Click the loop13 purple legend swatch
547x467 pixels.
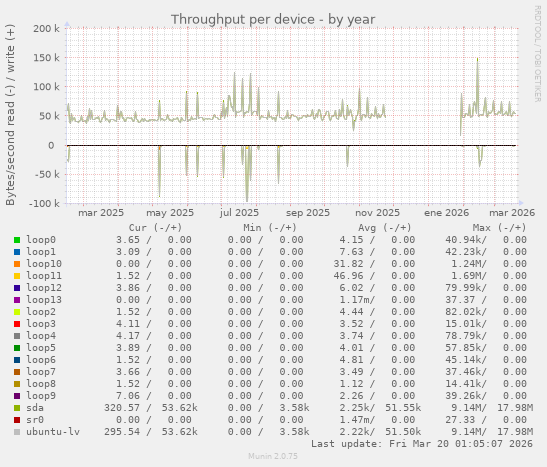pos(17,300)
